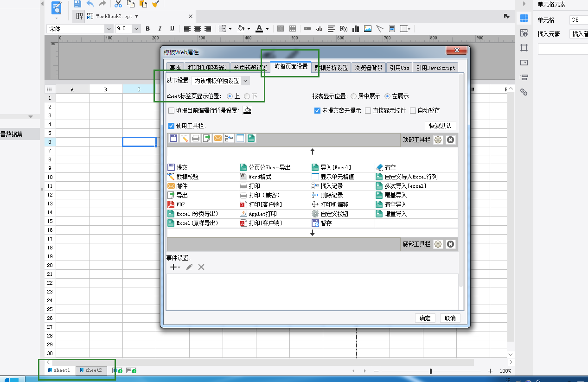Open the hyperlink panel in right sidebar
This screenshot has width=588, height=382.
tap(524, 92)
